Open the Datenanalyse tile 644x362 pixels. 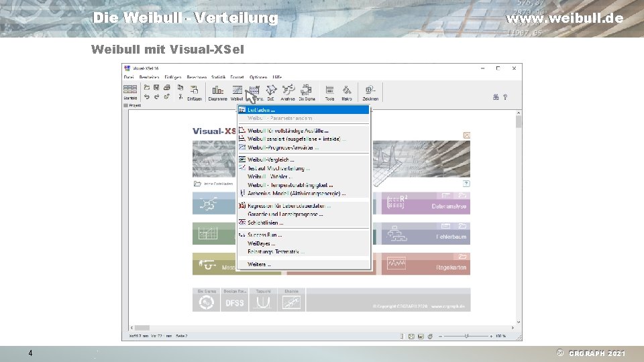426,203
